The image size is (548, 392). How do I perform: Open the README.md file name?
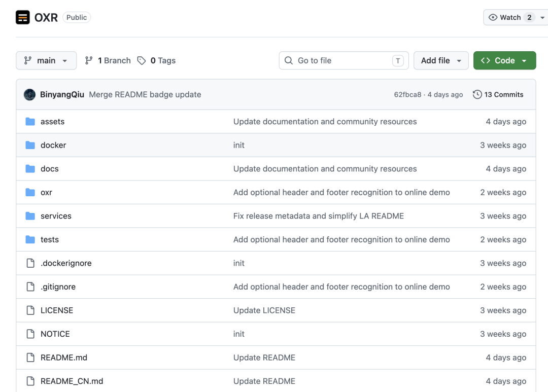64,358
